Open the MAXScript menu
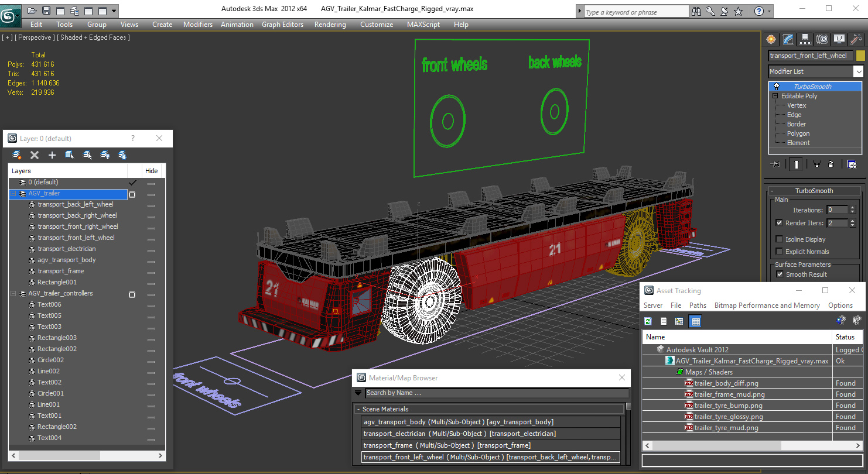 (x=423, y=25)
